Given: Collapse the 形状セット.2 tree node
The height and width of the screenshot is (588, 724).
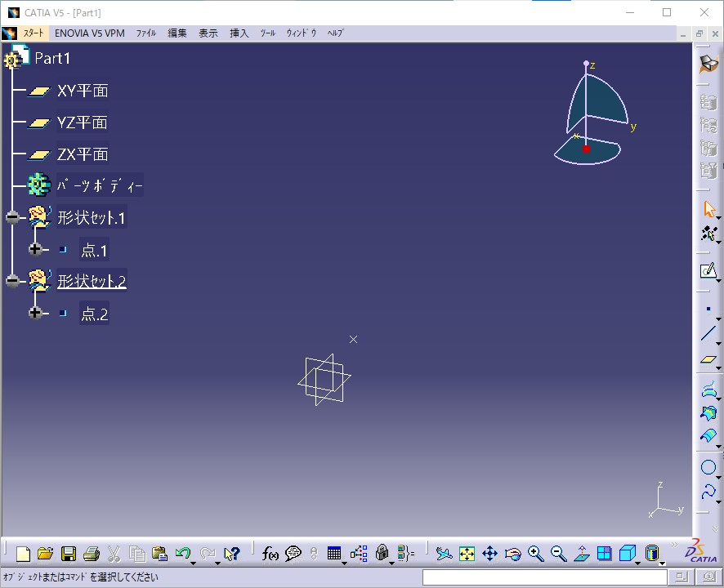Looking at the screenshot, I should [13, 281].
